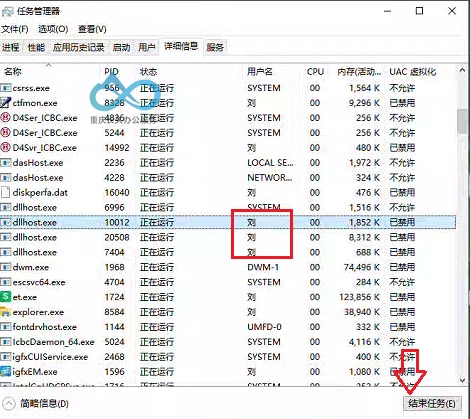Sort by the 用户名 column header
This screenshot has height=419, width=470.
tap(272, 71)
